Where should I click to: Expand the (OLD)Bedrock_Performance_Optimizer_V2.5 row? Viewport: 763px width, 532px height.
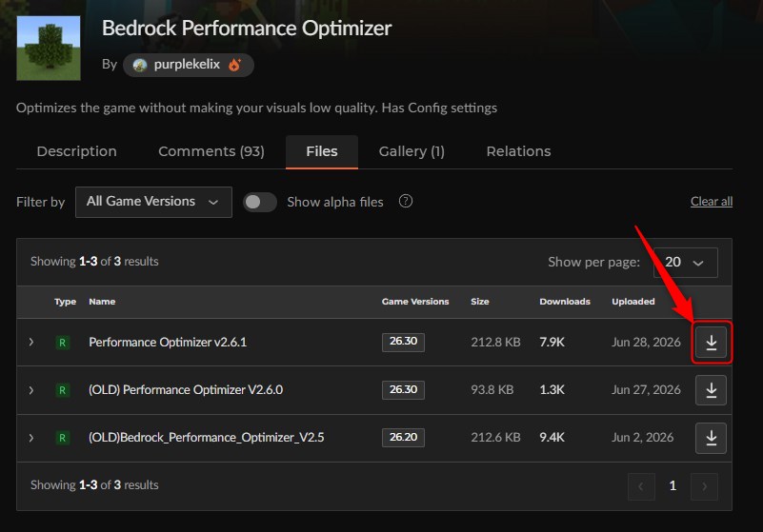pos(31,438)
